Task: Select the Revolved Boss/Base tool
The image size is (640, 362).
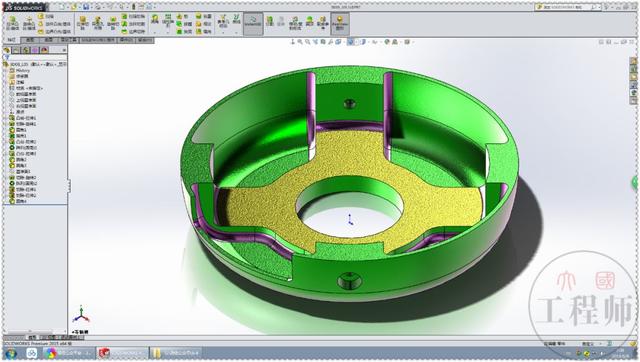Action: [29, 23]
